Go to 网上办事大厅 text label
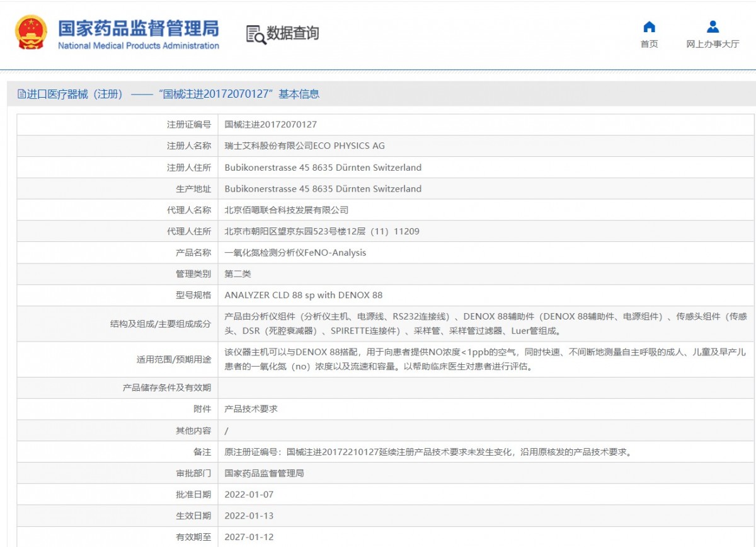Image resolution: width=756 pixels, height=547 pixels. (713, 44)
